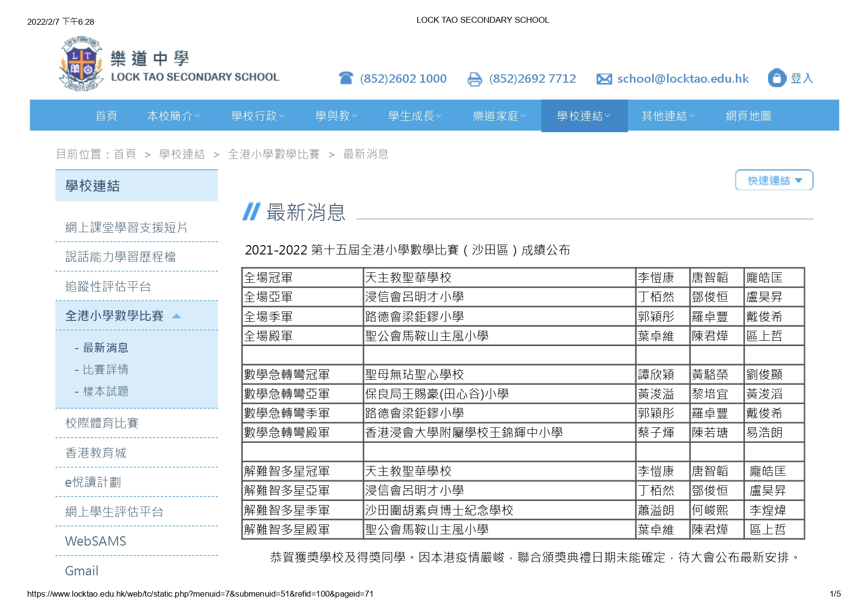This screenshot has width=868, height=614.
Task: Open 網頁地圖 from the navigation bar
Action: 748,116
